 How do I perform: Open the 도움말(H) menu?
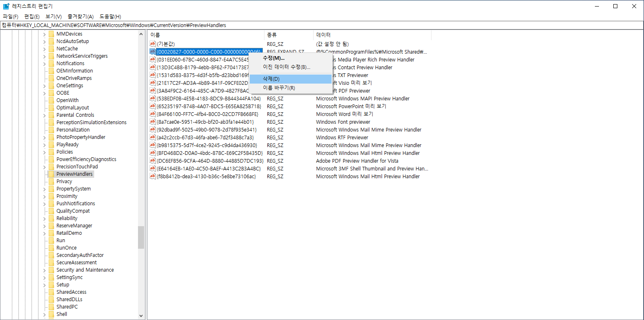pyautogui.click(x=111, y=16)
